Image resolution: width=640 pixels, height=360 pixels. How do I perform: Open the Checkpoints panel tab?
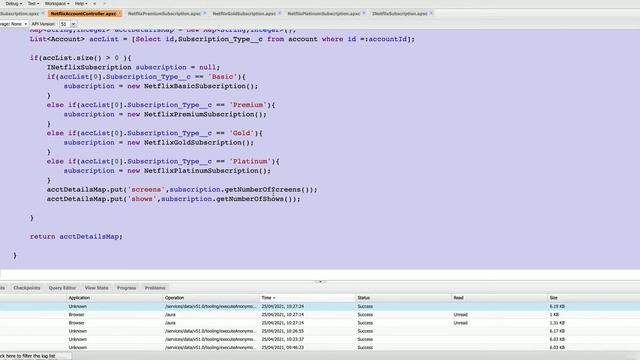(x=27, y=288)
